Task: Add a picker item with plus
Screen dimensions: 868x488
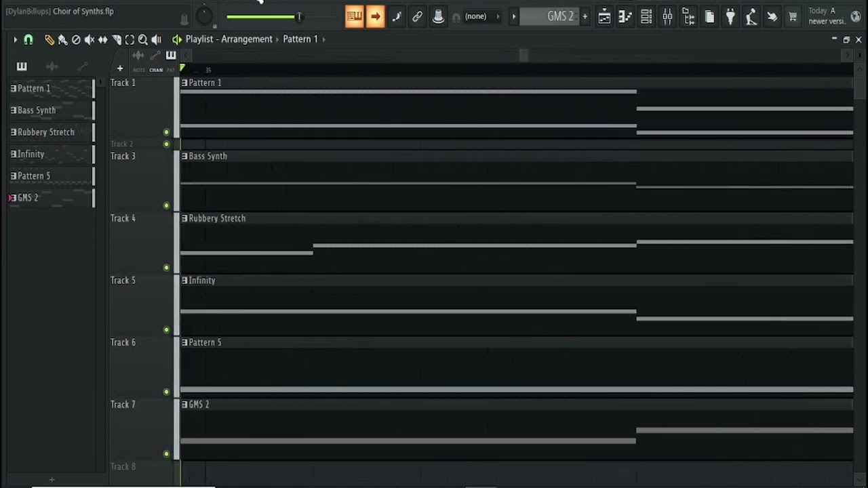Action: [52, 480]
